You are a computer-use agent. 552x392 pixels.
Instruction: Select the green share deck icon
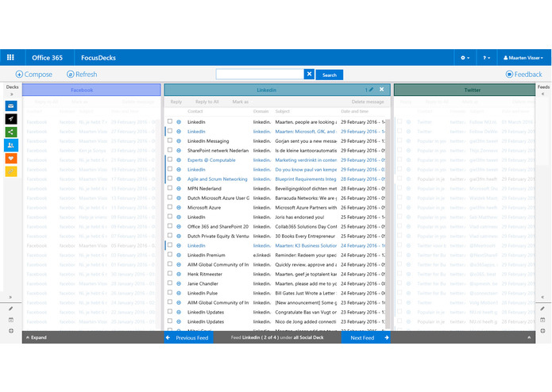pyautogui.click(x=11, y=133)
